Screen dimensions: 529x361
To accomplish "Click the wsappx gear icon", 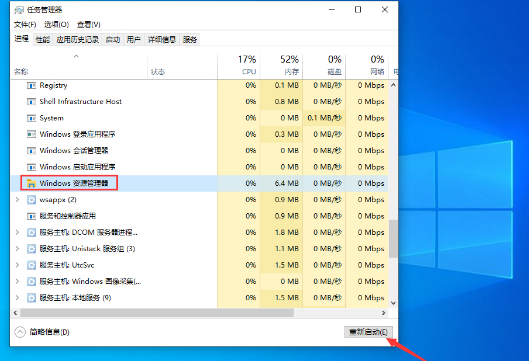I will (x=31, y=200).
